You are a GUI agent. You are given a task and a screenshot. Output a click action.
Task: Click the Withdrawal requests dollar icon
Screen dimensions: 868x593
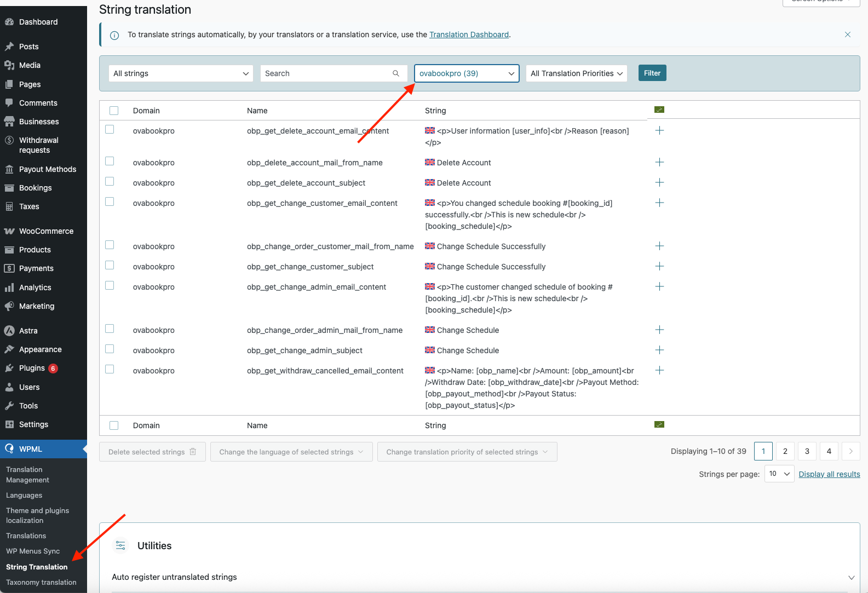(x=9, y=140)
